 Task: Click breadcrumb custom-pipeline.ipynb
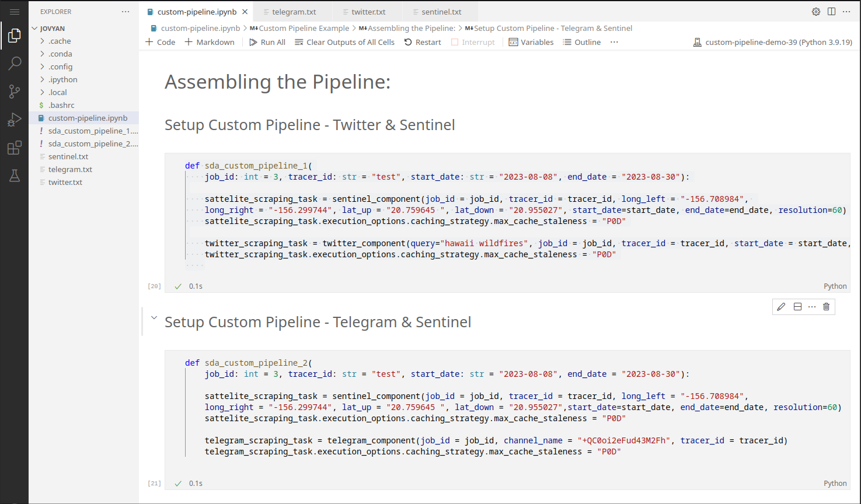click(x=200, y=28)
